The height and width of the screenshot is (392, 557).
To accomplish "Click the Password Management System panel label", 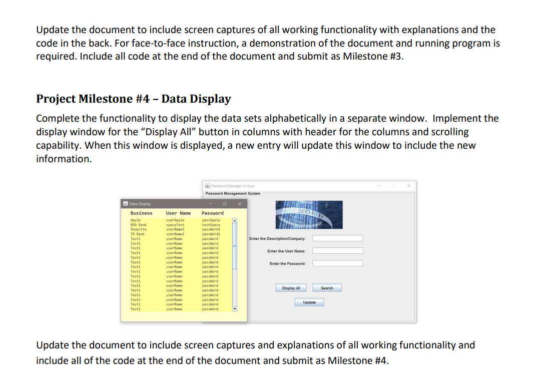I will (233, 193).
